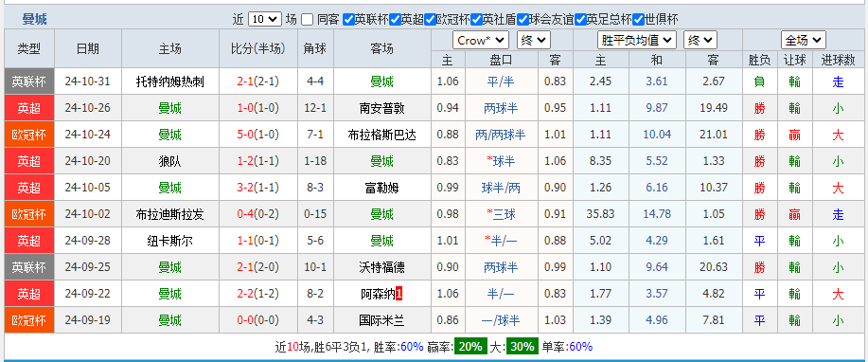Open 托特纳姆热刺 team link

pyautogui.click(x=170, y=82)
